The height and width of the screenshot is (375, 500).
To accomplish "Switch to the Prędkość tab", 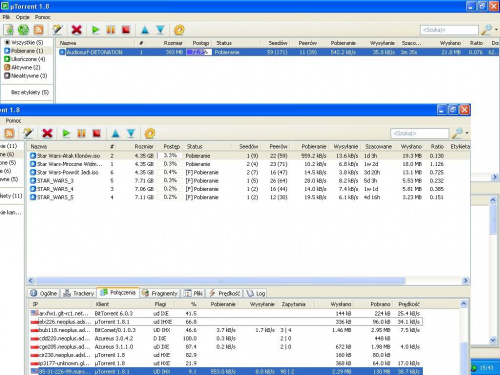I will 224,293.
